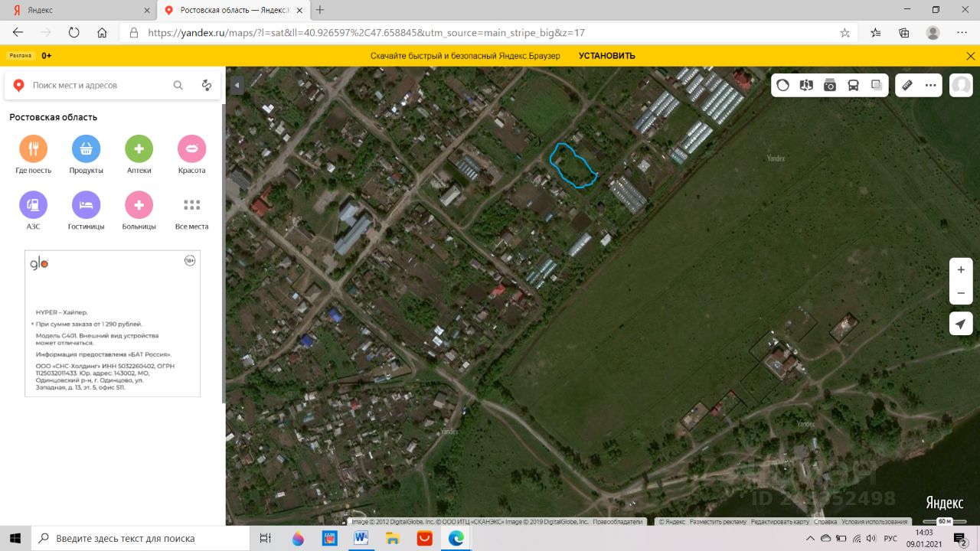This screenshot has width=980, height=551.
Task: Open the 'Справка' help link
Action: [x=825, y=521]
